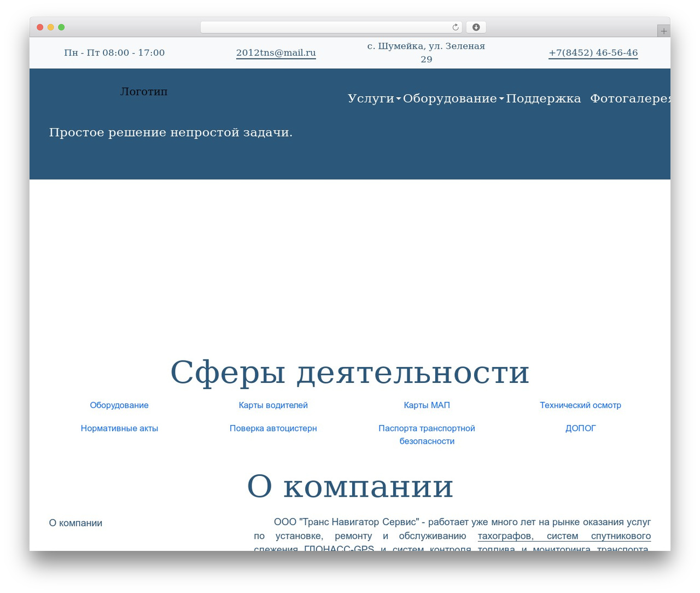The height and width of the screenshot is (593, 700).
Task: Reload the page with the refresh icon
Action: pyautogui.click(x=456, y=27)
